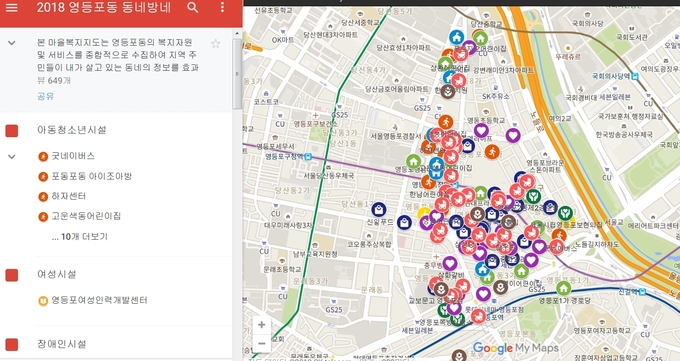Open the hamburger menu in header

[x=12, y=7]
